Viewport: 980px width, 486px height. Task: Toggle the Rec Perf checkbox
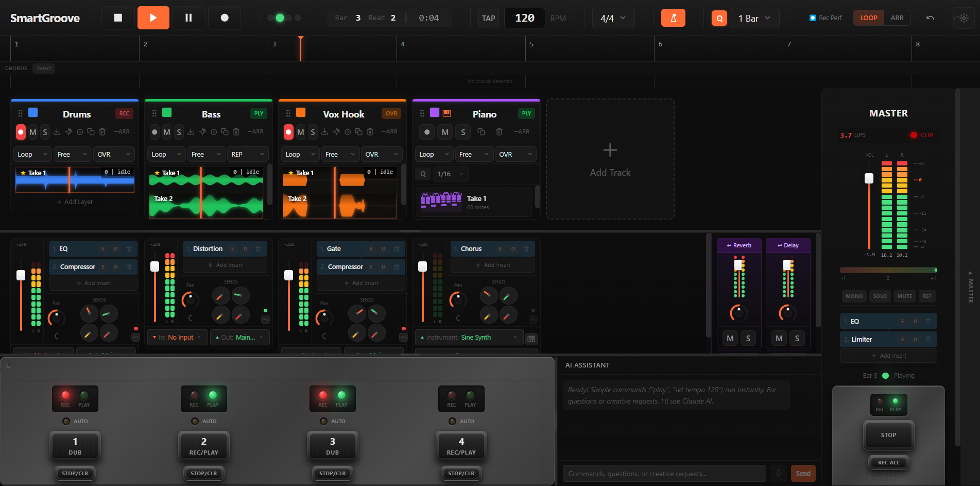(x=813, y=18)
